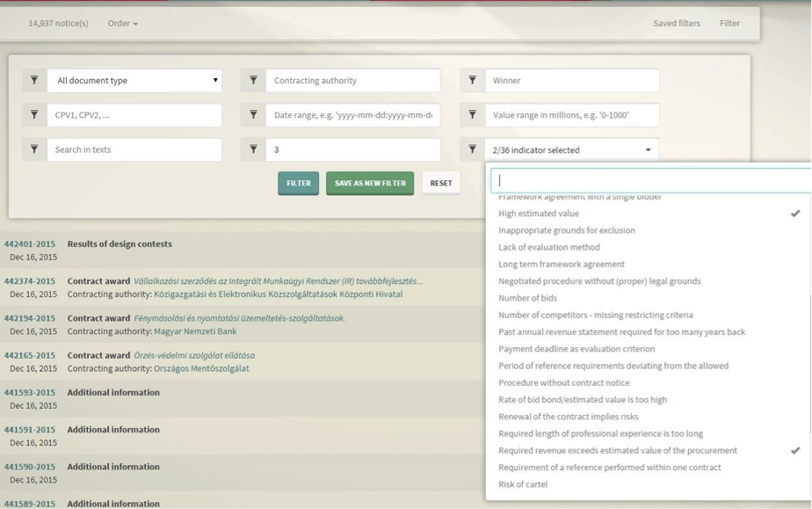Open the Order dropdown
This screenshot has width=812, height=509.
123,24
